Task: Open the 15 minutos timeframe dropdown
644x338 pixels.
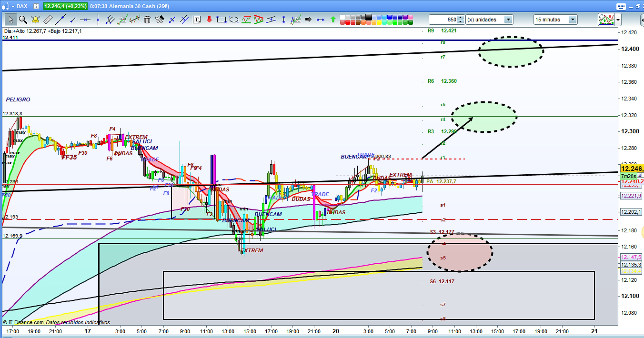Action: [x=572, y=20]
